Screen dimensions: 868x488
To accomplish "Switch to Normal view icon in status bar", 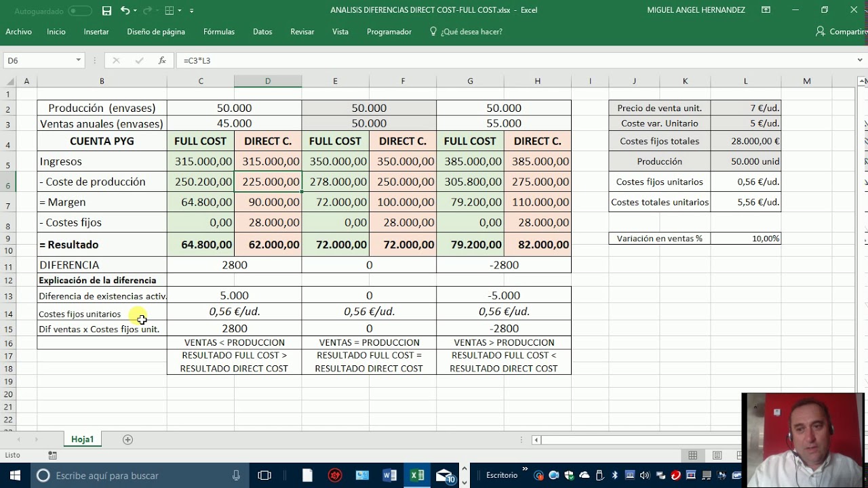I will coord(692,455).
